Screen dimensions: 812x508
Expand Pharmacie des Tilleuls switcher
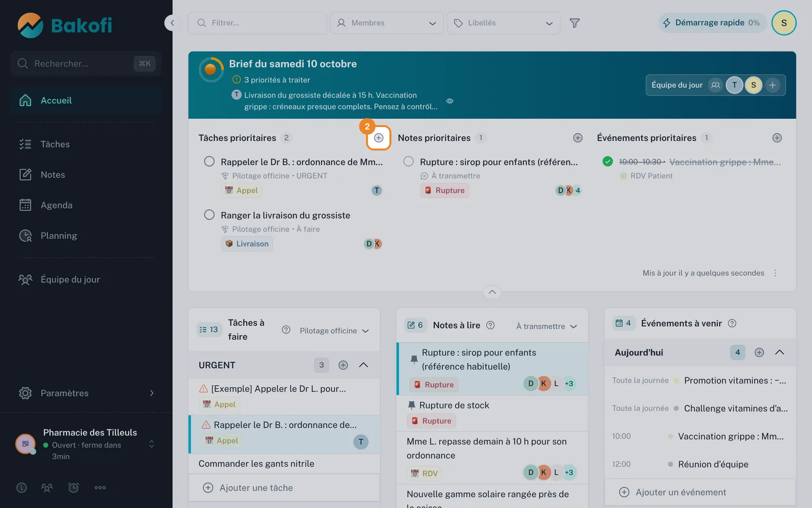pyautogui.click(x=151, y=444)
